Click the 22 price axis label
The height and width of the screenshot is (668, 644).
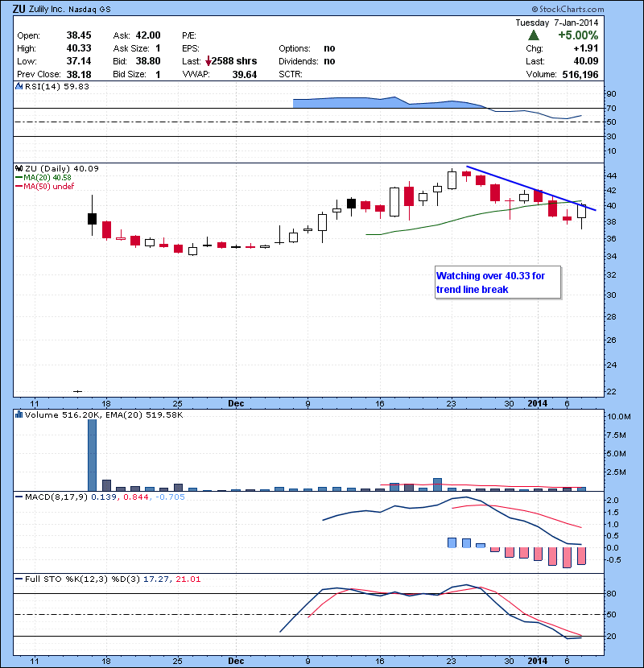611,391
